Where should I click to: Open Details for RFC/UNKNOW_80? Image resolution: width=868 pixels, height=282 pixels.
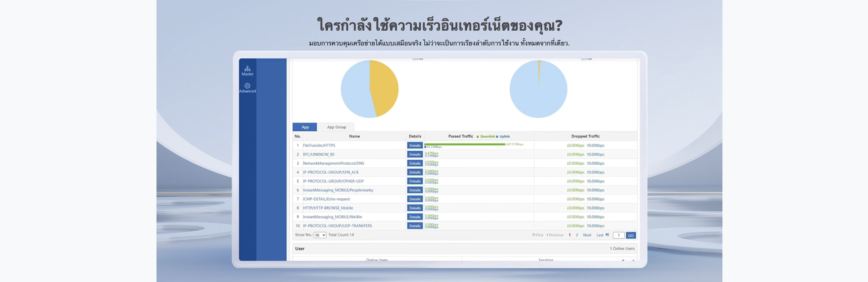point(415,154)
